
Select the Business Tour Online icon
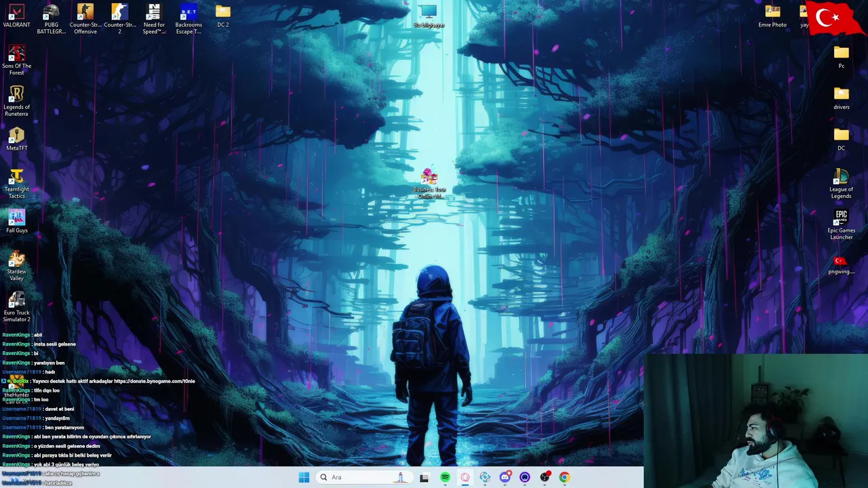[x=429, y=183]
